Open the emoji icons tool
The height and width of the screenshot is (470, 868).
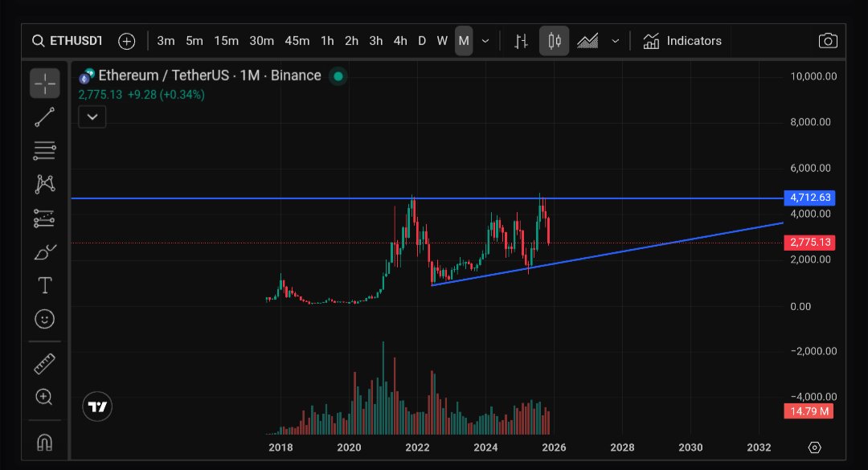[45, 319]
